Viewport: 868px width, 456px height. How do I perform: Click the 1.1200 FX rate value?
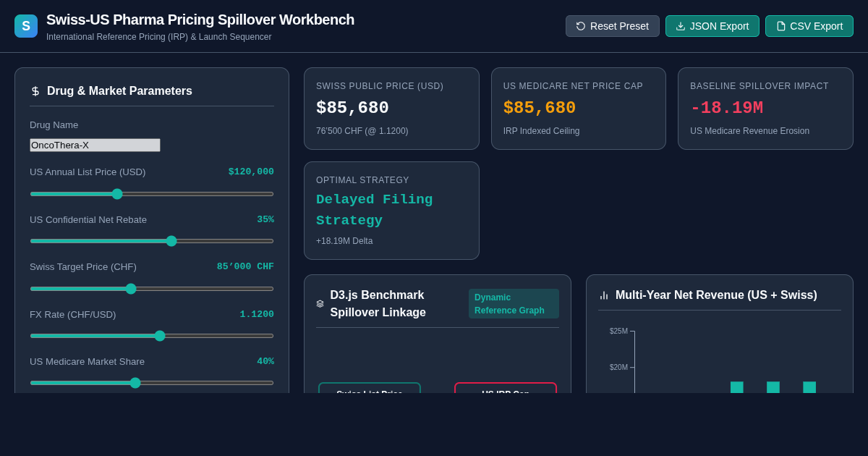coord(257,314)
